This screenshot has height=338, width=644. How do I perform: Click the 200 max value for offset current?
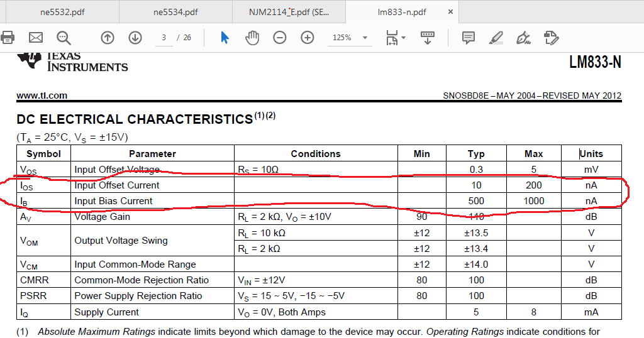point(533,185)
